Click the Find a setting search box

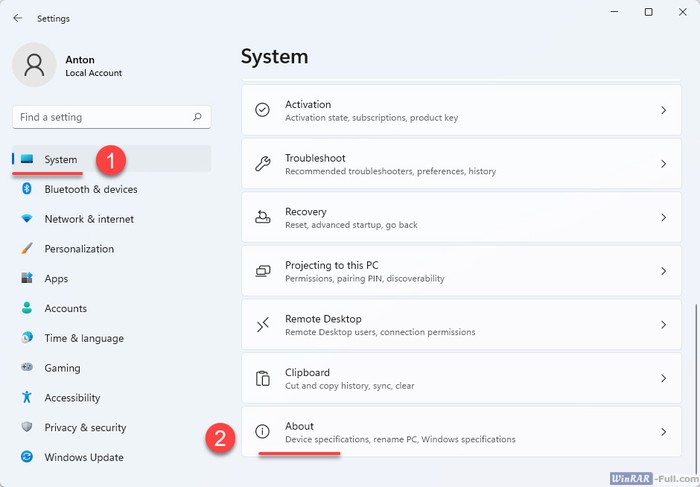pyautogui.click(x=100, y=117)
